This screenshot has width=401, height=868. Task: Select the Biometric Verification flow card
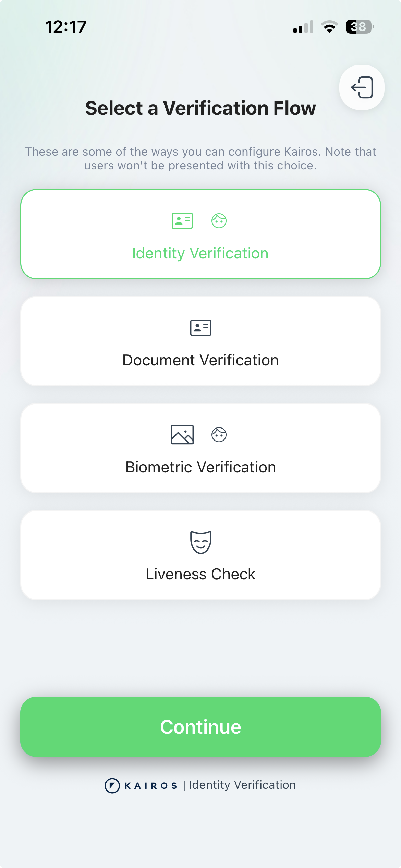(x=200, y=448)
